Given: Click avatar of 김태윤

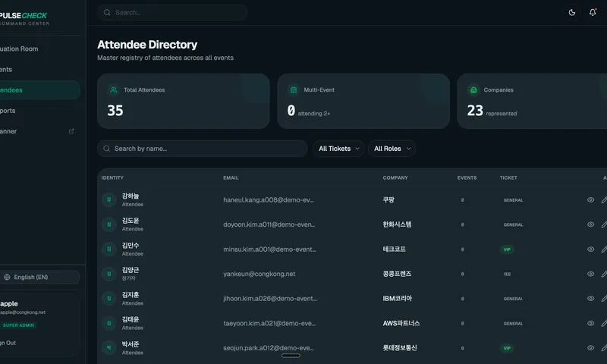Looking at the screenshot, I should pyautogui.click(x=109, y=323).
